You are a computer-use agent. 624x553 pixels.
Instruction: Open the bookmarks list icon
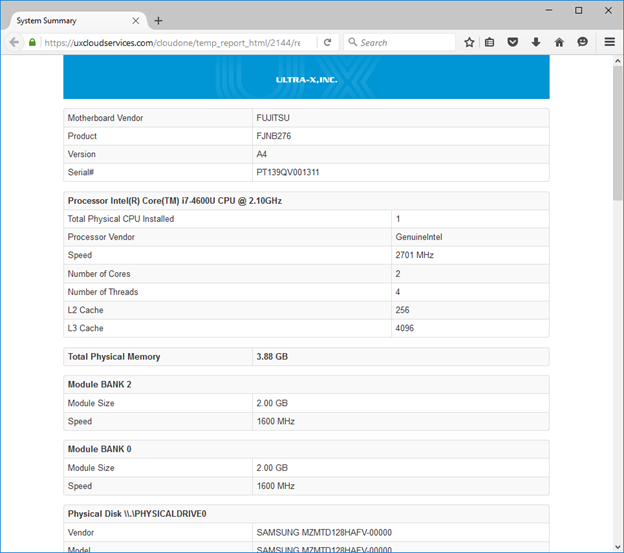click(489, 42)
